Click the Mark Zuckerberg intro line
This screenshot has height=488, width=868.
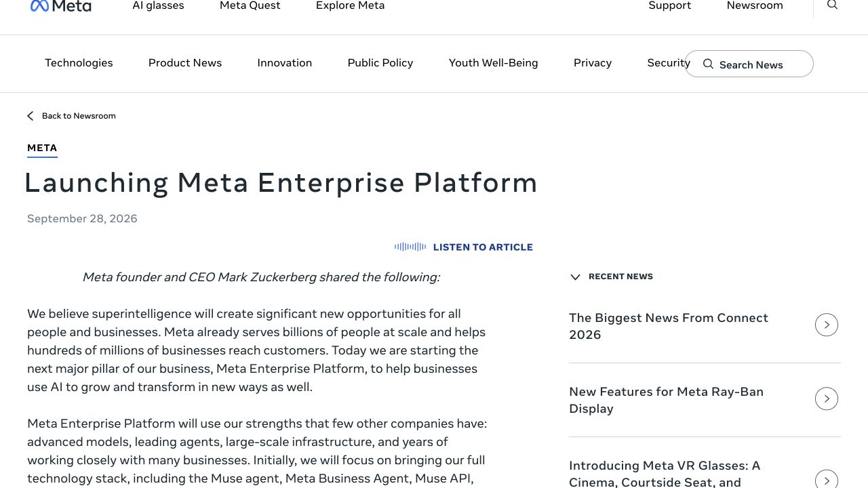[x=261, y=277]
